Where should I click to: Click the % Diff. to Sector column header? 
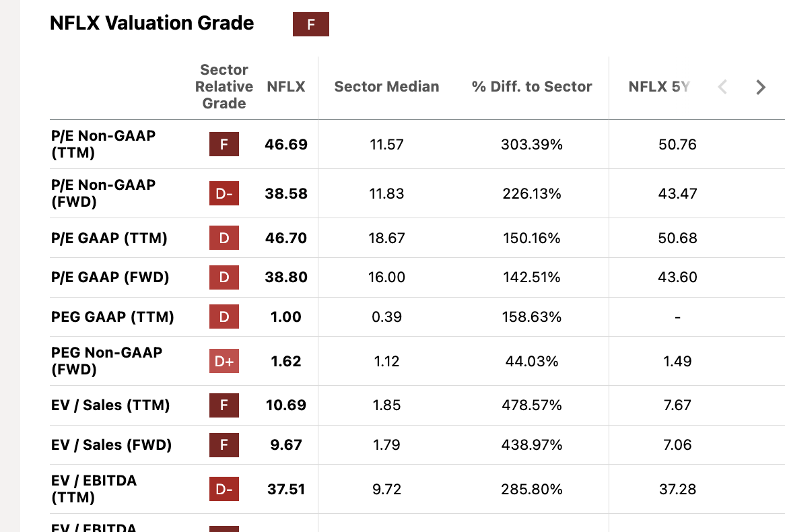(532, 87)
